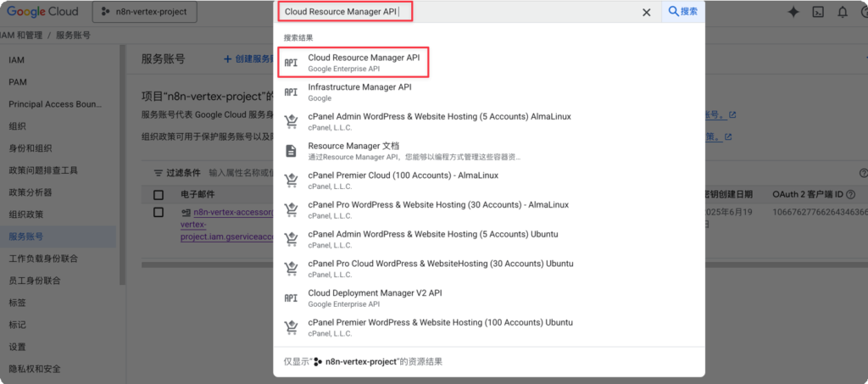This screenshot has width=868, height=384.
Task: Clear the search box with X icon
Action: [646, 12]
